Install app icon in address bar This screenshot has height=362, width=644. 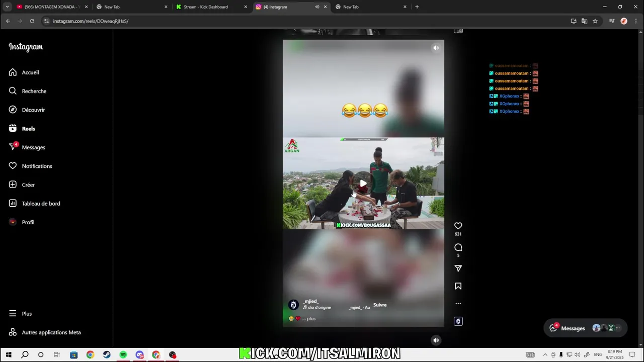[x=574, y=21]
